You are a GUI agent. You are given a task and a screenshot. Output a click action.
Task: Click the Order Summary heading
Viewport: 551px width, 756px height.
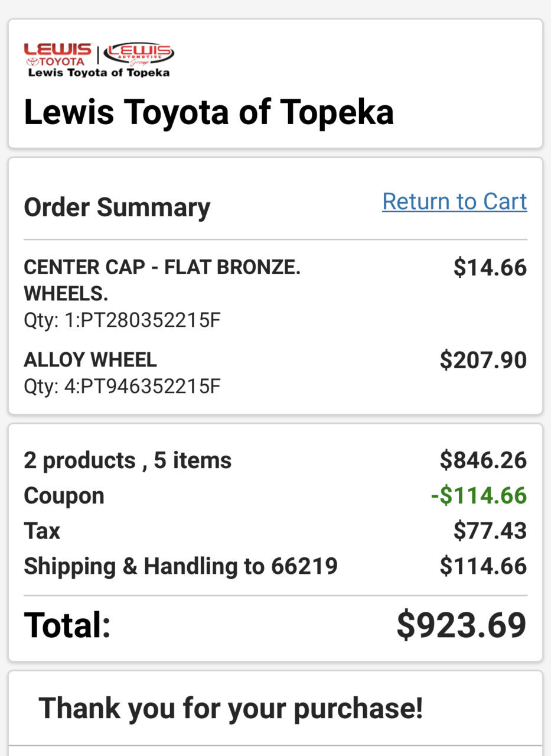[117, 207]
